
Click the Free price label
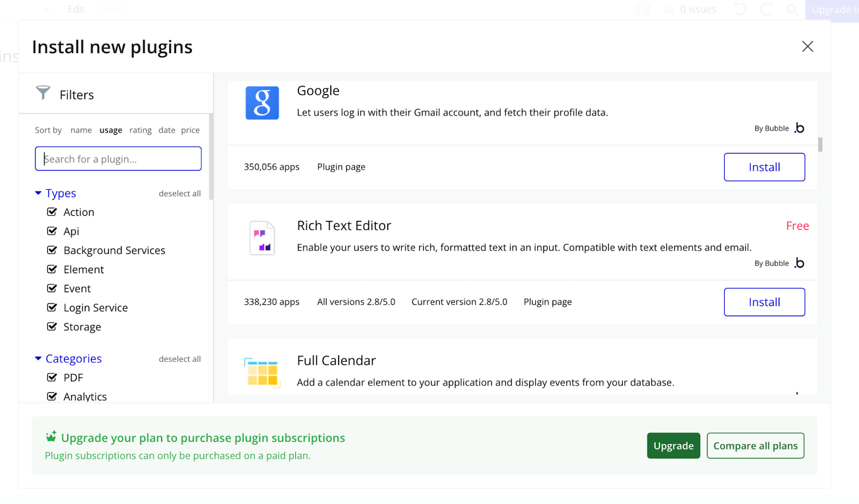tap(797, 226)
